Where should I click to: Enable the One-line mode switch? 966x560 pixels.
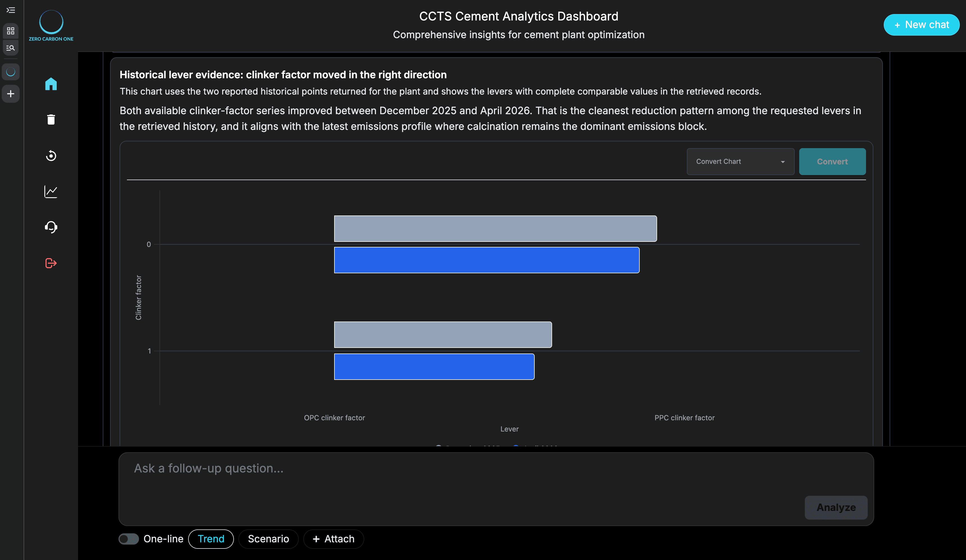pos(129,539)
